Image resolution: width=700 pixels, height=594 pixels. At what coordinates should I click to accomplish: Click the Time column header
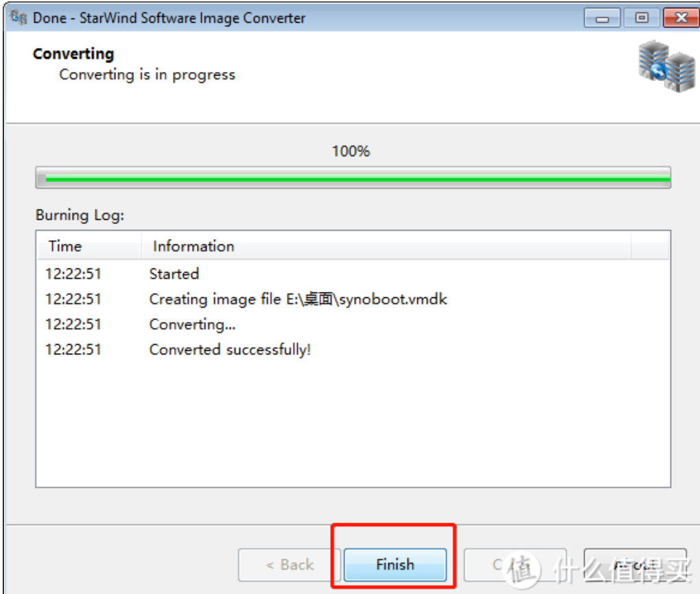pos(89,246)
